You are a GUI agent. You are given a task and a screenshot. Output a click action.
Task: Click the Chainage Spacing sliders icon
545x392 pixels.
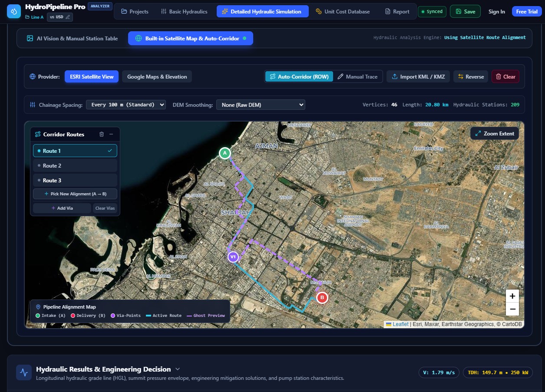[33, 105]
